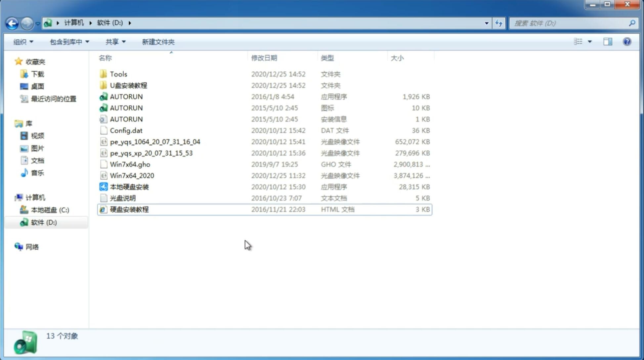
Task: Open pe_yqs_1064 disc image file
Action: [x=155, y=142]
